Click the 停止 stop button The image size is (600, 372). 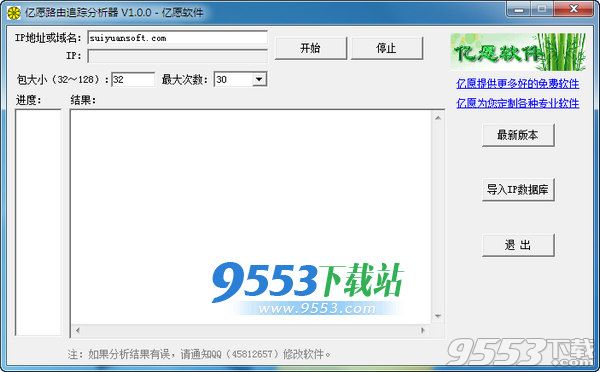(x=386, y=48)
